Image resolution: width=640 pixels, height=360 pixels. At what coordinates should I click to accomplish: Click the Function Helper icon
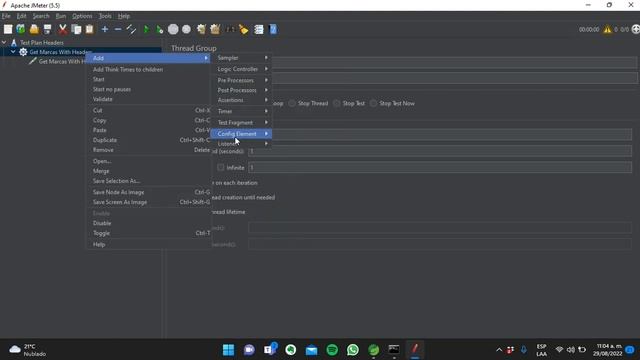tap(259, 29)
